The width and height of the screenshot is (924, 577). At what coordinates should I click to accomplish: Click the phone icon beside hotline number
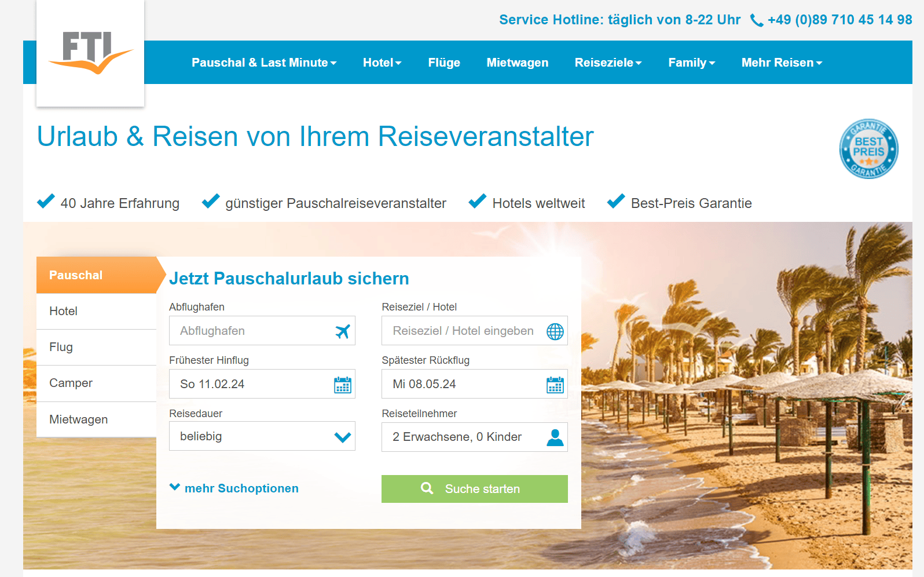point(756,21)
